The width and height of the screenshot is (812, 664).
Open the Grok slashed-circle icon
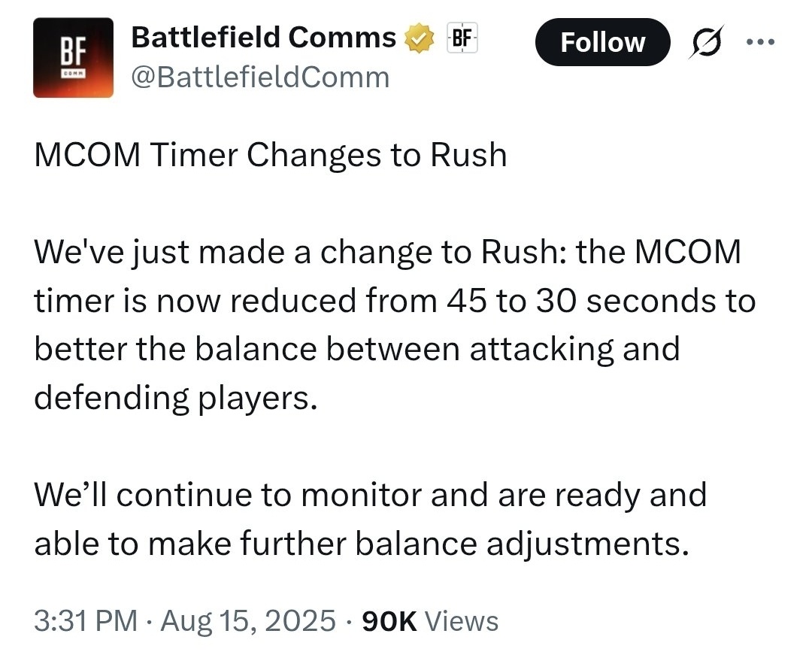706,41
